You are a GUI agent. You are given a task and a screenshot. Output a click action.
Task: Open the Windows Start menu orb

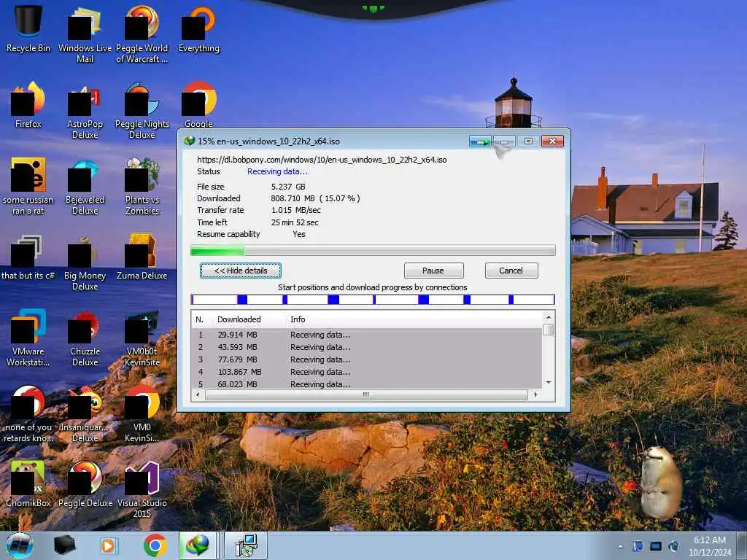click(20, 545)
